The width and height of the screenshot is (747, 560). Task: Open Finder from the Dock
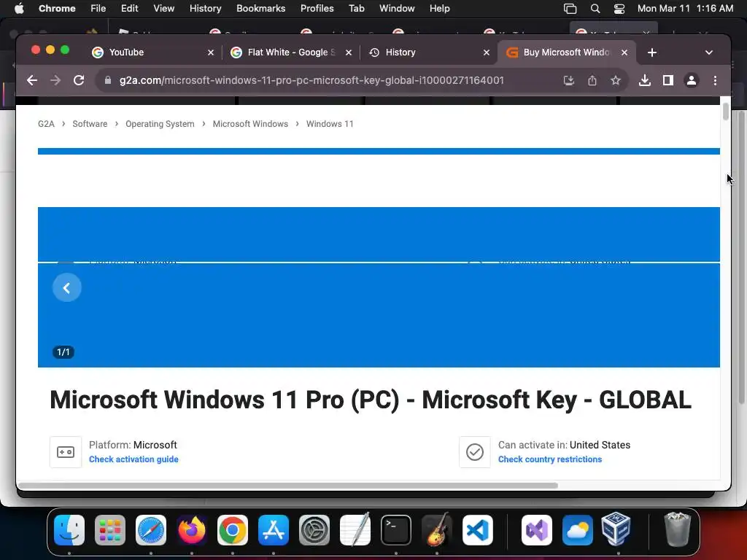69,530
